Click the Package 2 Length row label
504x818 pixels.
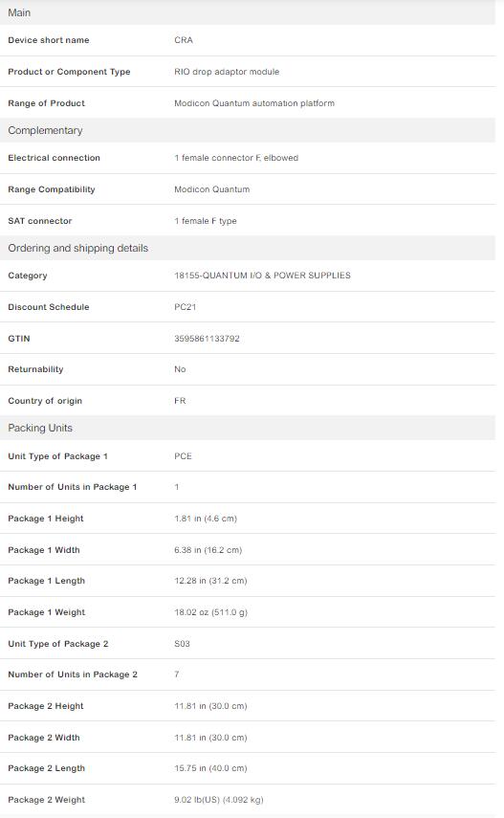pyautogui.click(x=47, y=768)
